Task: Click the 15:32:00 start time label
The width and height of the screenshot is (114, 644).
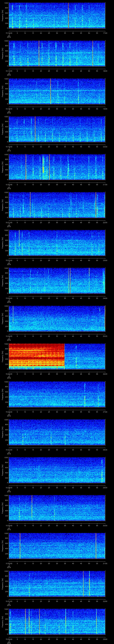Action: (9, 639)
